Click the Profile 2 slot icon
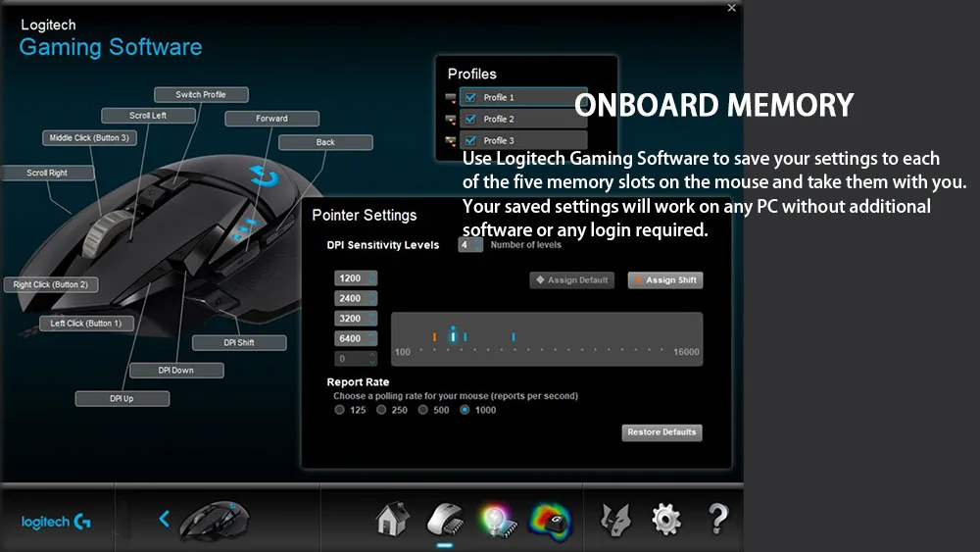This screenshot has width=980, height=552. click(451, 120)
